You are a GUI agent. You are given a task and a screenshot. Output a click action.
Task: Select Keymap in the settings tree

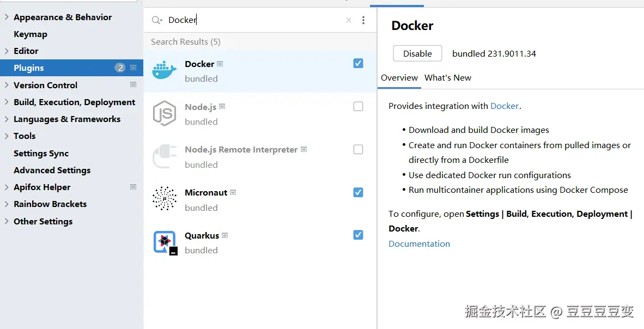tap(31, 34)
